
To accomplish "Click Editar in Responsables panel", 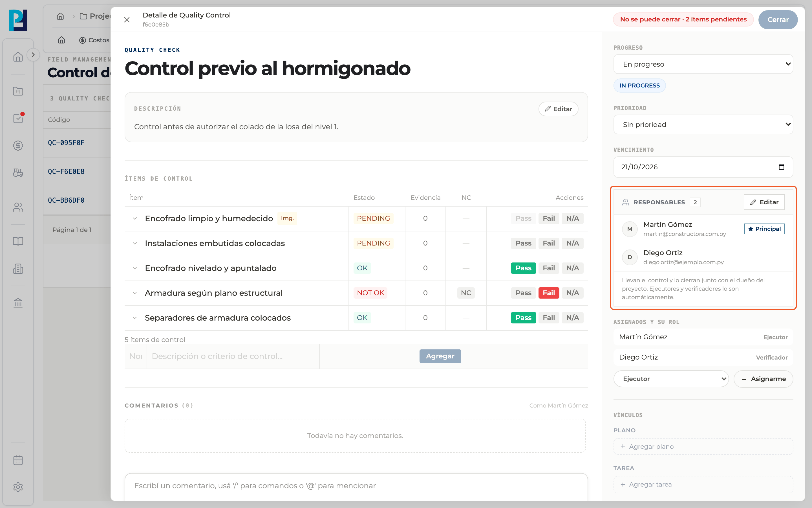I will point(764,202).
